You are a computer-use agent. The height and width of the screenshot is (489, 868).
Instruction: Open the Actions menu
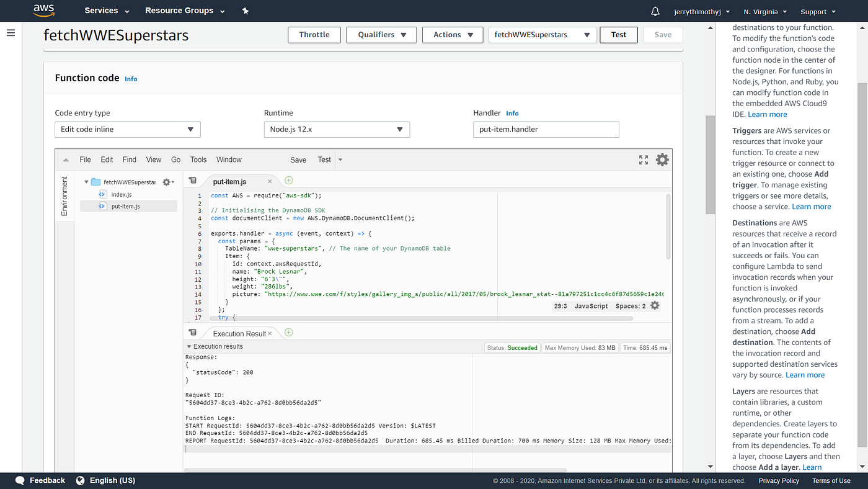pyautogui.click(x=452, y=35)
